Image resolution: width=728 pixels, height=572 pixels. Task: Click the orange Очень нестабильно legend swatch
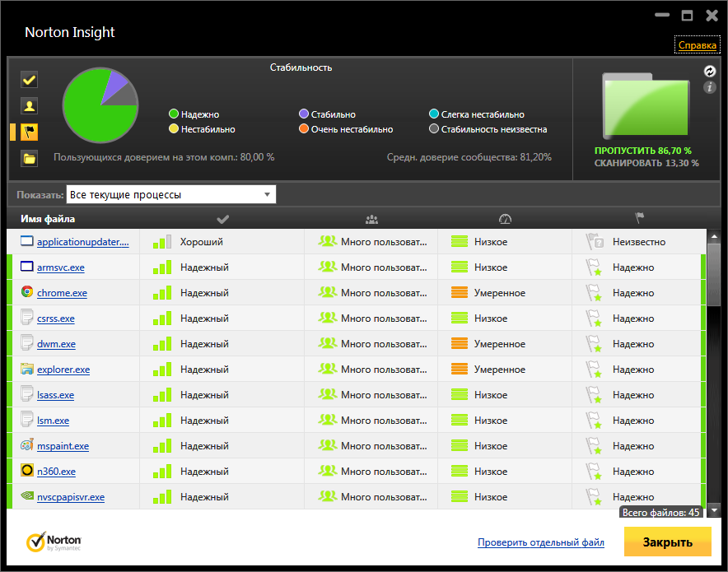click(304, 128)
